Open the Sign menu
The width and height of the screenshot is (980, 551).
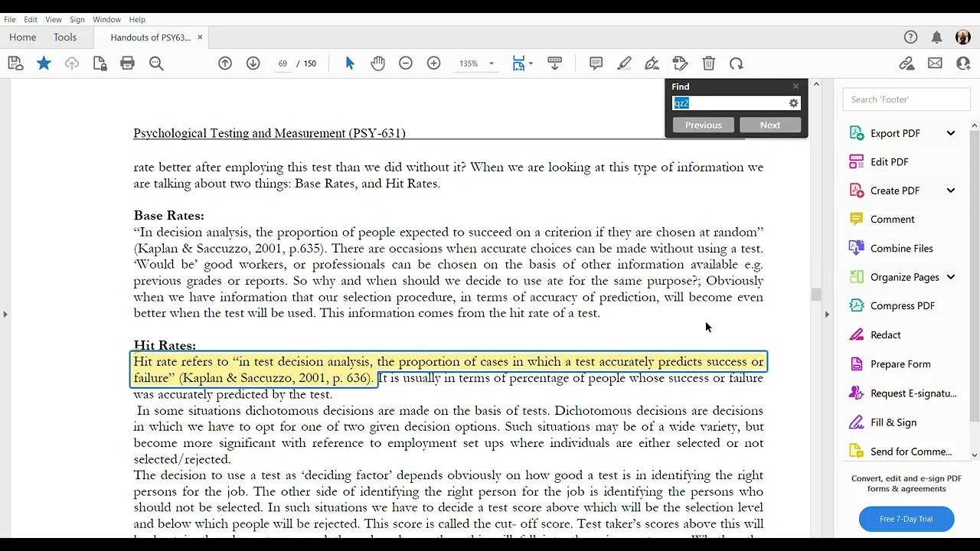click(x=77, y=19)
